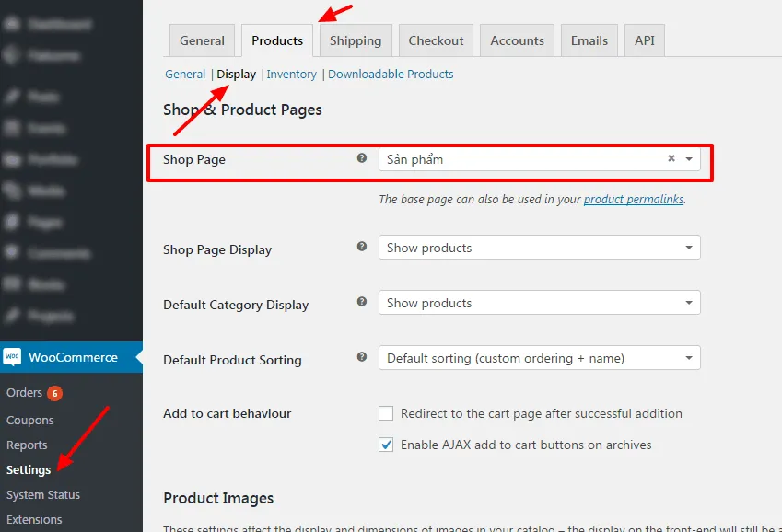Open the product permalinks link
782x532 pixels.
click(x=633, y=199)
